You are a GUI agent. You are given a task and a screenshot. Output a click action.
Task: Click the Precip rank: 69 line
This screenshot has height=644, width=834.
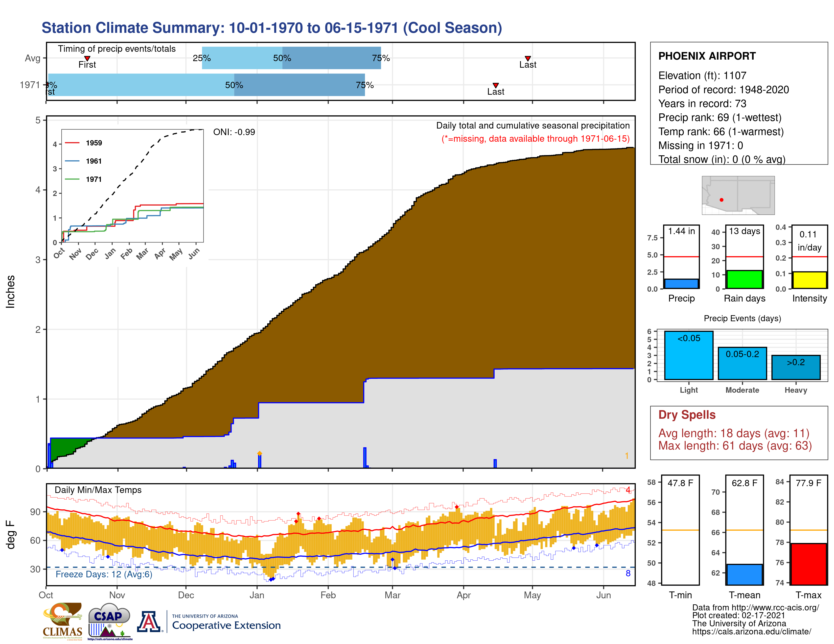click(720, 117)
